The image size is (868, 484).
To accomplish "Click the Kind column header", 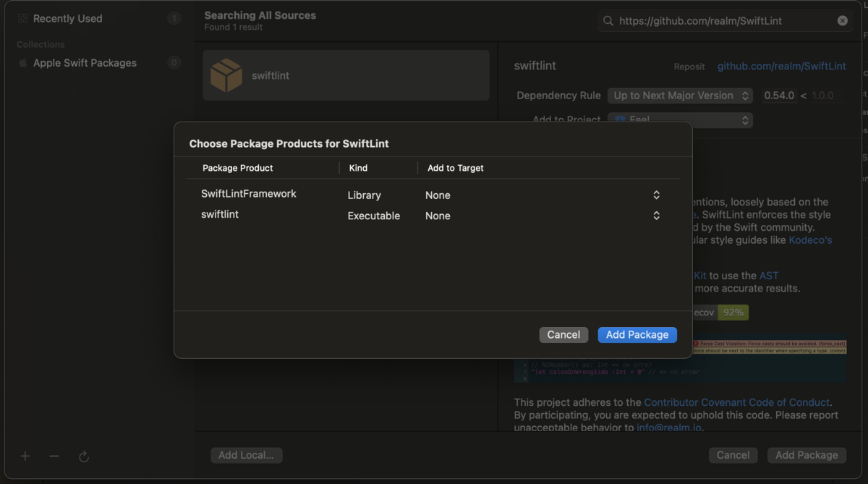I will (x=358, y=168).
